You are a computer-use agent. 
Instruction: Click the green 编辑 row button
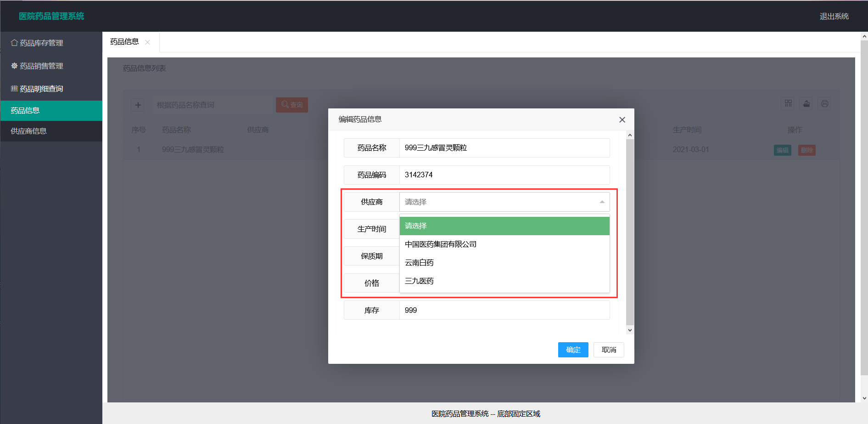tap(783, 150)
